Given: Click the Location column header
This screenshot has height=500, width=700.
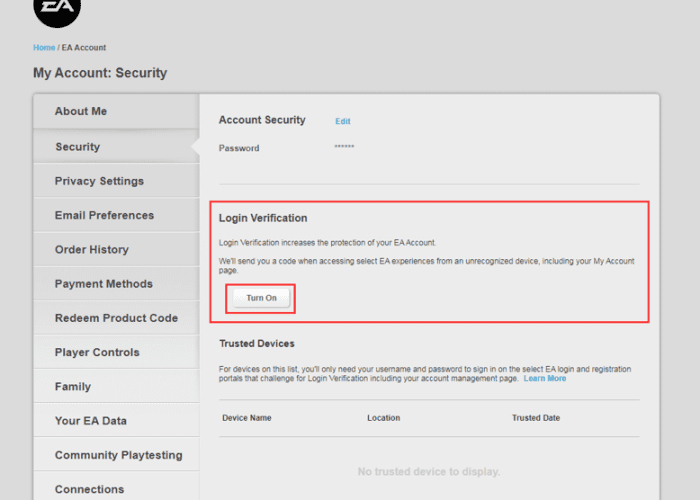Looking at the screenshot, I should 383,418.
